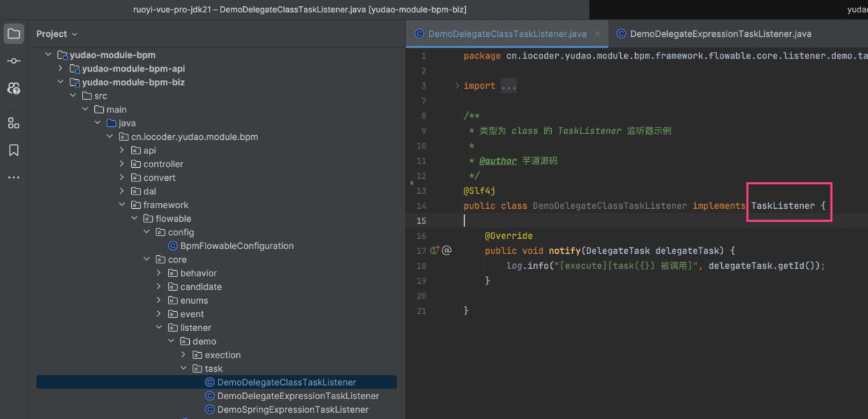Viewport: 868px width, 419px height.
Task: Click the line 15 empty editor line
Action: (x=615, y=220)
